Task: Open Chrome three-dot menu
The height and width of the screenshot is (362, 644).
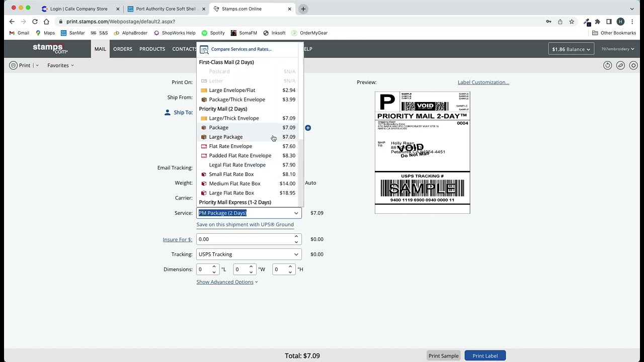Action: (x=632, y=22)
